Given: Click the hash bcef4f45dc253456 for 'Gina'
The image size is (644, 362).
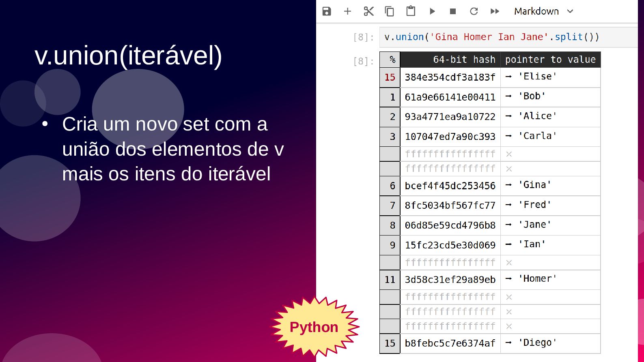Looking at the screenshot, I should [450, 186].
